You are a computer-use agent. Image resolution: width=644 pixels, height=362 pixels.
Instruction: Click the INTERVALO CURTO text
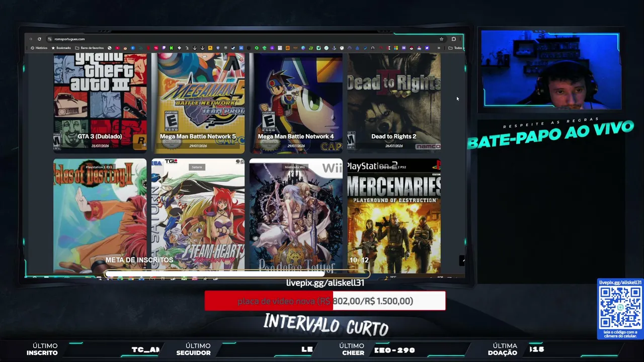click(326, 325)
